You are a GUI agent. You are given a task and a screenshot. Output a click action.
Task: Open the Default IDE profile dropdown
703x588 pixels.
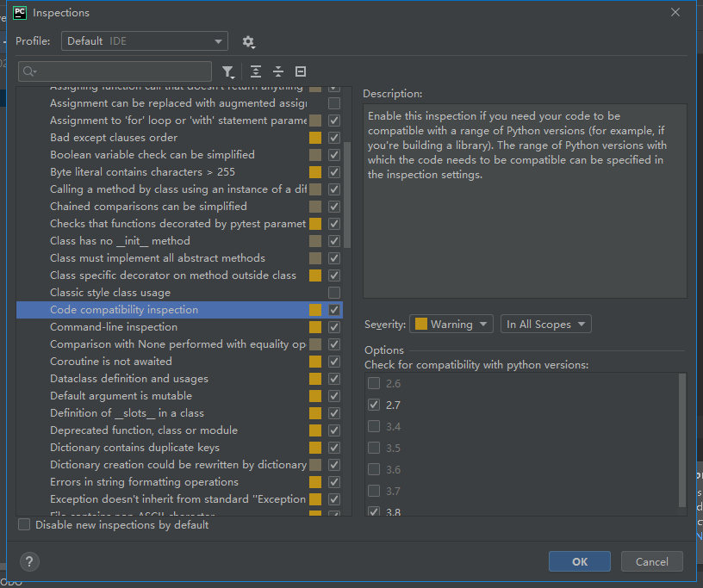(144, 40)
